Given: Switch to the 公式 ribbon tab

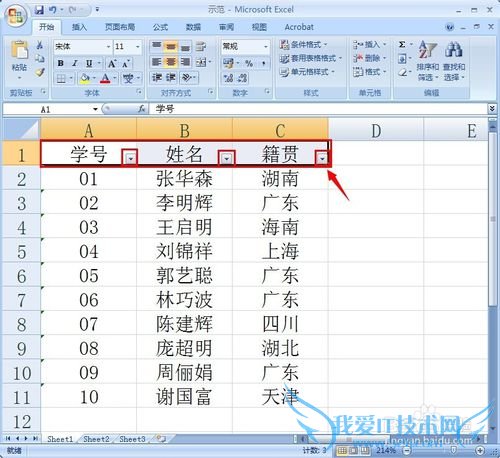Looking at the screenshot, I should pyautogui.click(x=160, y=27).
